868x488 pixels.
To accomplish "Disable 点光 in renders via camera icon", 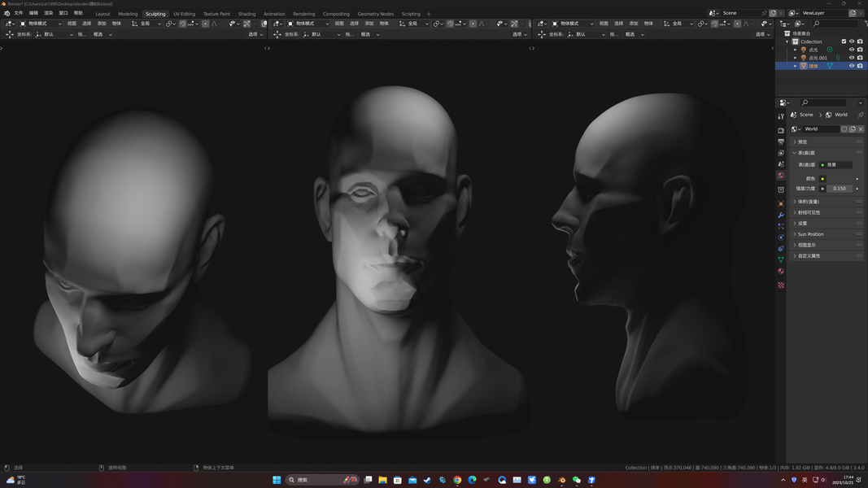I will point(860,50).
